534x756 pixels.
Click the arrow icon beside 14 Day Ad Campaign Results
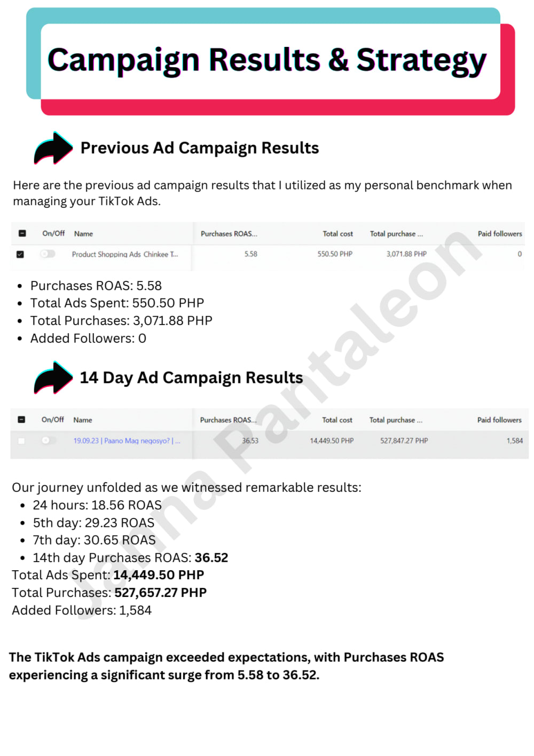53,377
